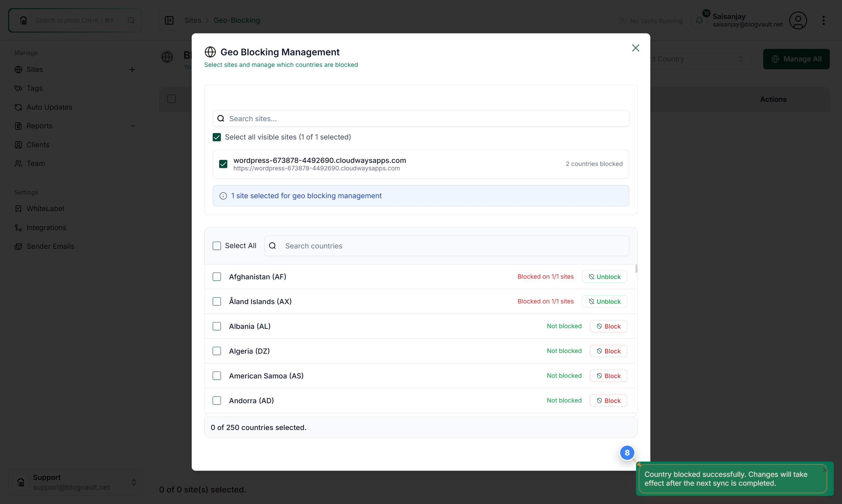The height and width of the screenshot is (504, 842).
Task: Unblock Afghanistan (AF)
Action: [x=604, y=277]
